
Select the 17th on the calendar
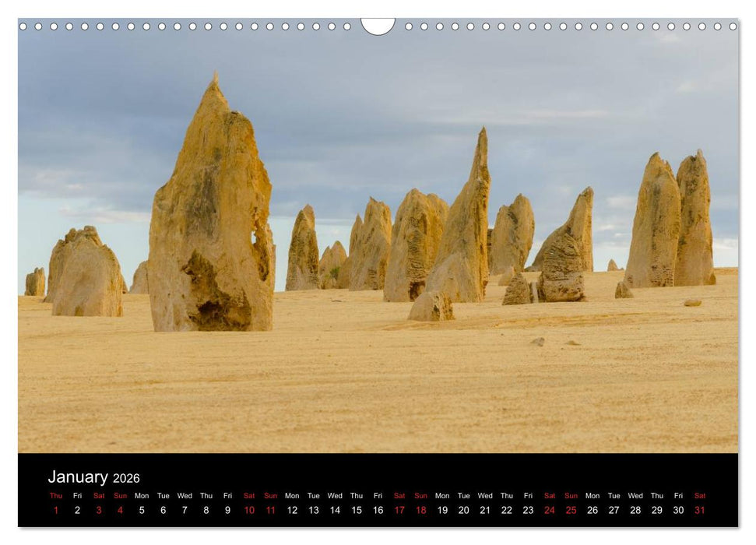pyautogui.click(x=399, y=509)
